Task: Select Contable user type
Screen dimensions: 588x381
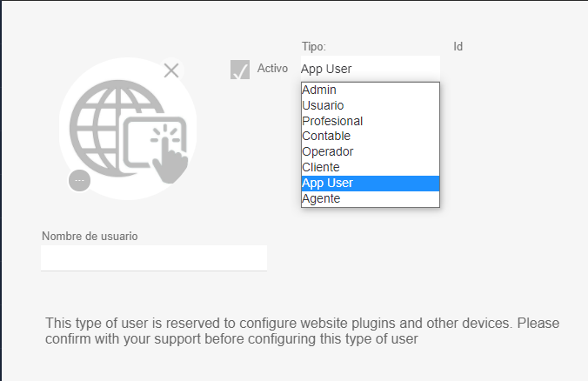Action: tap(326, 136)
